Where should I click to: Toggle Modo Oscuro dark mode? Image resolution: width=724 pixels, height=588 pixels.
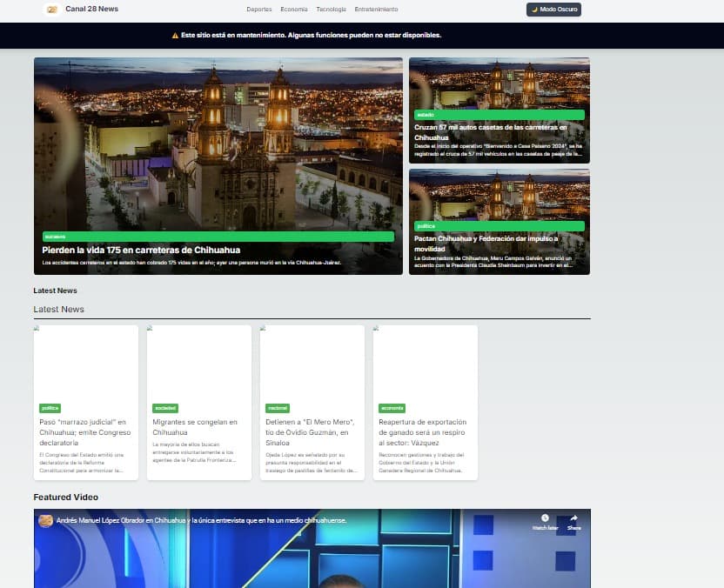pyautogui.click(x=553, y=10)
